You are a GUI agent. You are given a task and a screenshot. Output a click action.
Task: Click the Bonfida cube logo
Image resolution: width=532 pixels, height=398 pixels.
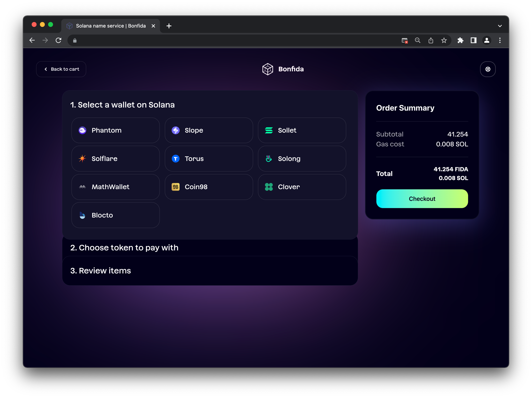[268, 69]
